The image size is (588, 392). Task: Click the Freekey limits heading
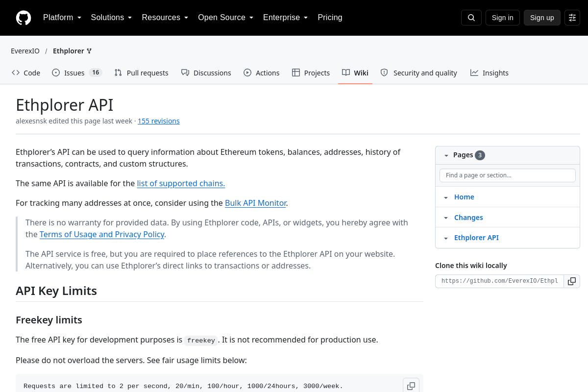[49, 320]
